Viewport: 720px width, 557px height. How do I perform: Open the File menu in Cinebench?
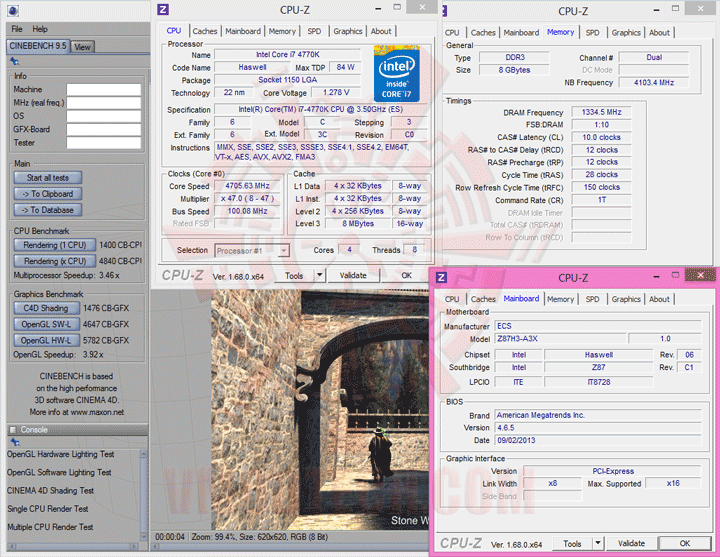pos(16,29)
